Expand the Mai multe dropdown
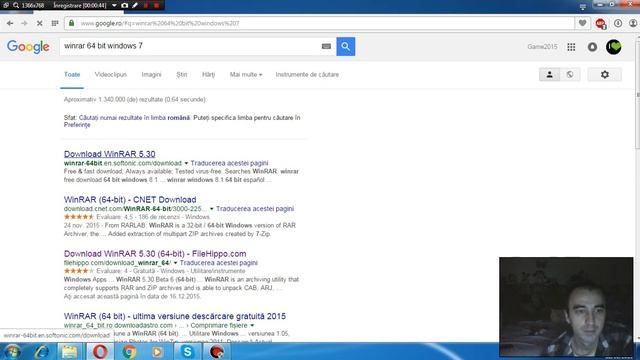 (246, 75)
